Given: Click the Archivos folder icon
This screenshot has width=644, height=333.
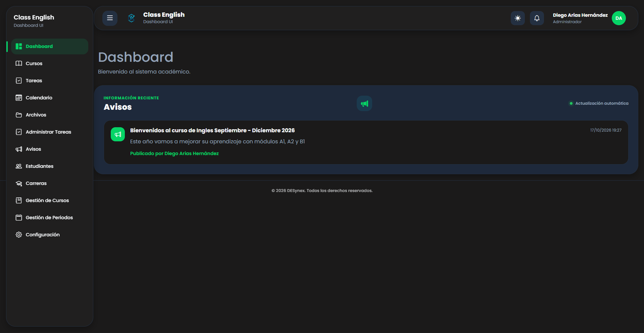Looking at the screenshot, I should (x=19, y=115).
